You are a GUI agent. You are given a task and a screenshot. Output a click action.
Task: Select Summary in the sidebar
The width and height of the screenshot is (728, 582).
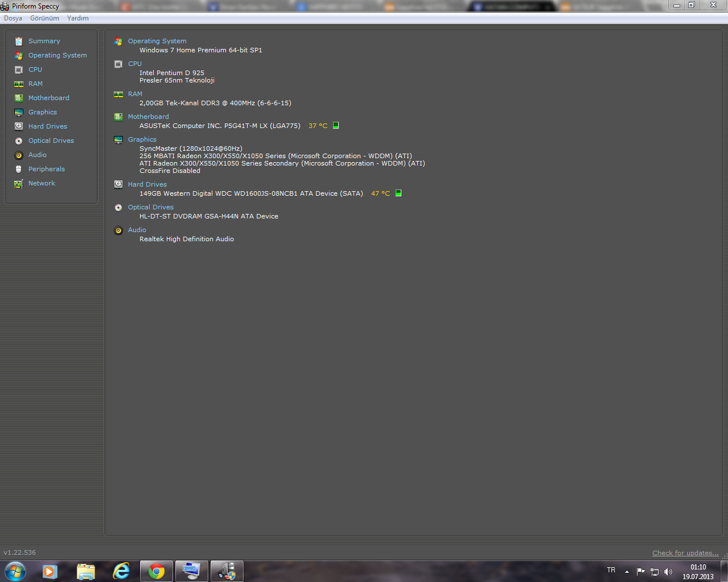(x=44, y=41)
